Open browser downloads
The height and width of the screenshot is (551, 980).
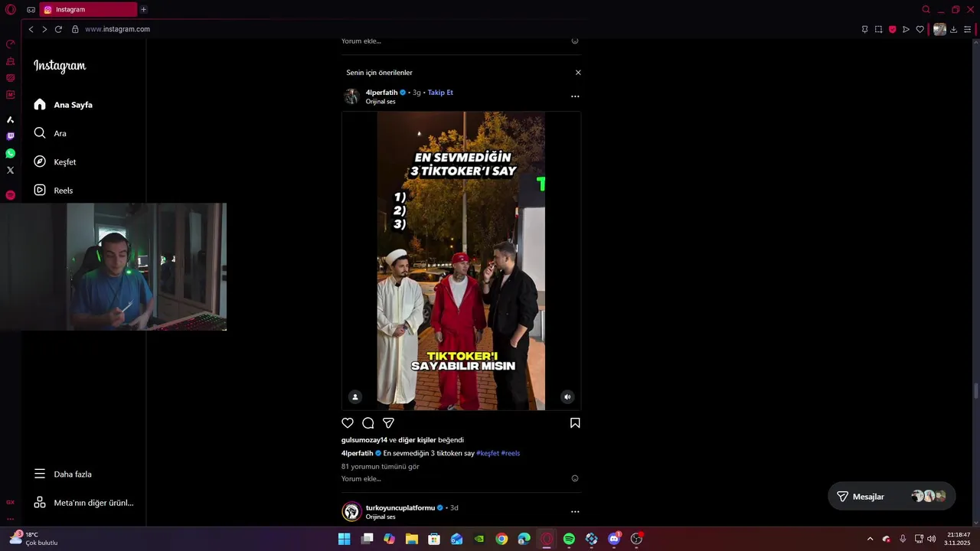(953, 29)
